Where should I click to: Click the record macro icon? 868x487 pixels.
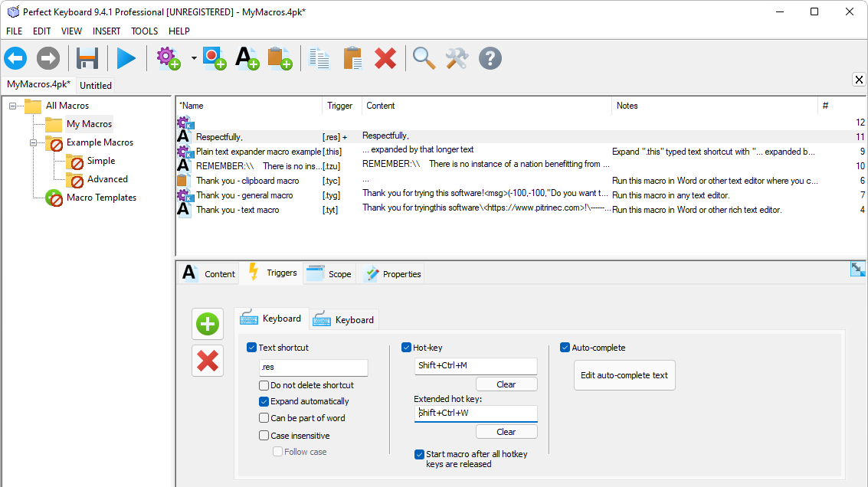point(215,58)
